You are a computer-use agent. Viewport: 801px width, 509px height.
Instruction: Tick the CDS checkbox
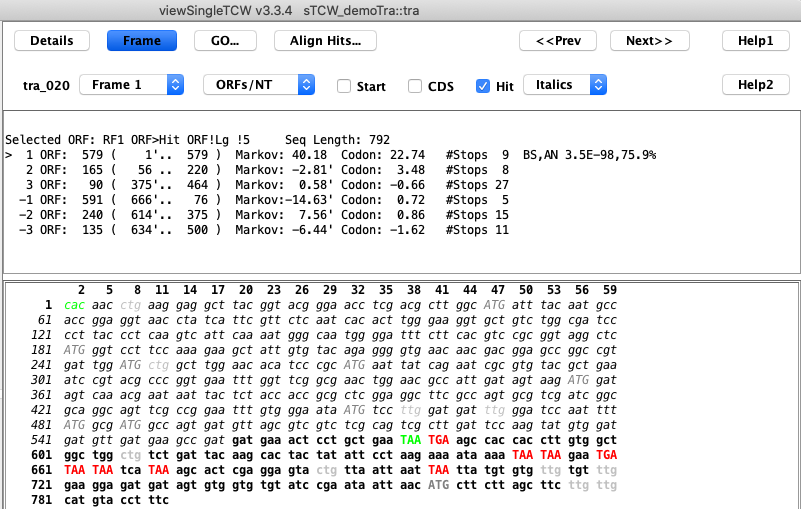(x=415, y=87)
